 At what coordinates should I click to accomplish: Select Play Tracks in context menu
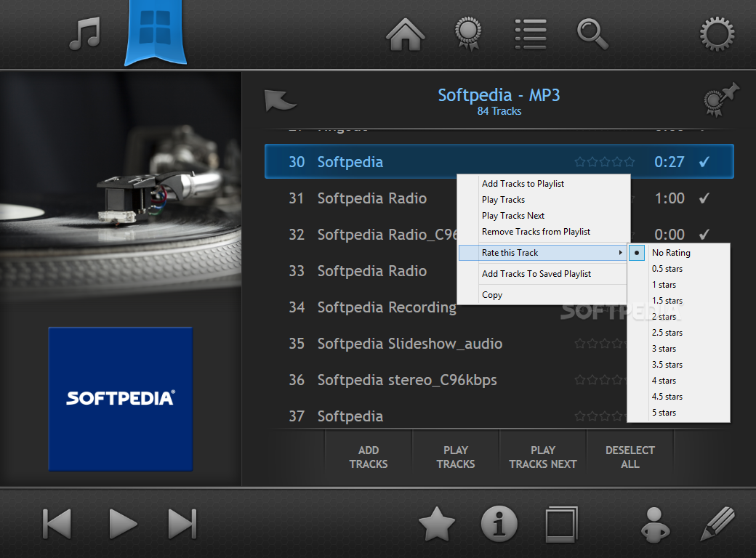click(544, 200)
